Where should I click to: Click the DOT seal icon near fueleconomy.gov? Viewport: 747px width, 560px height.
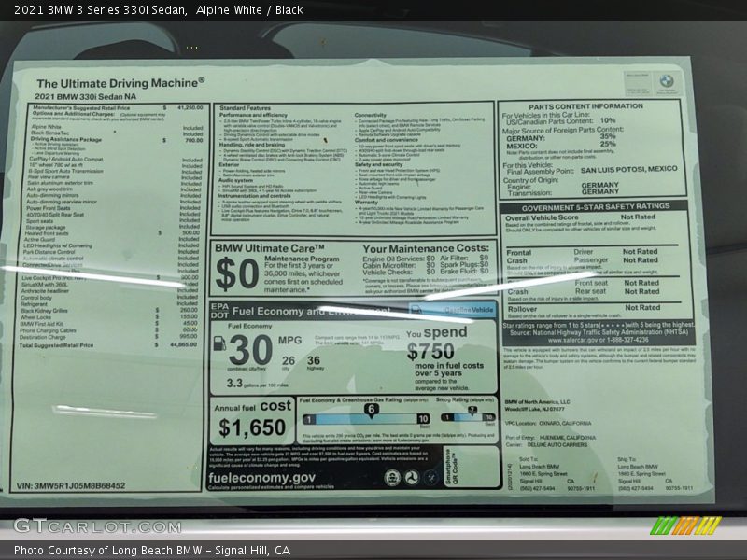412,478
